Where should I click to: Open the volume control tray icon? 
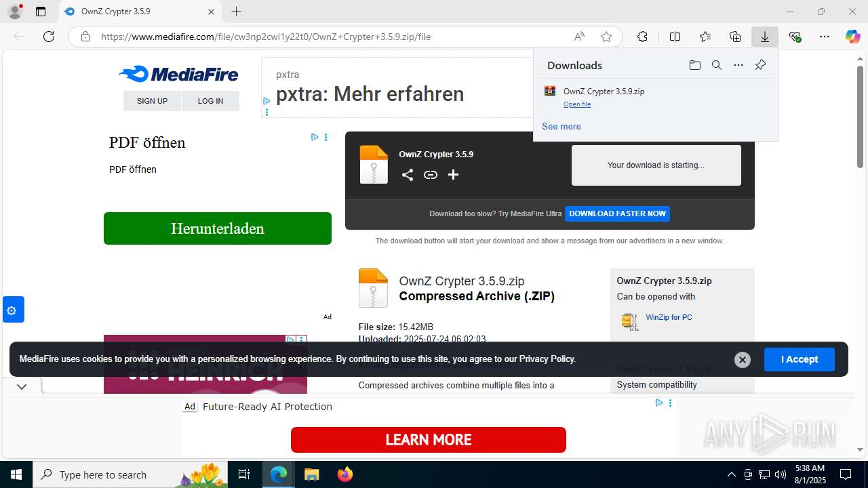pyautogui.click(x=780, y=474)
